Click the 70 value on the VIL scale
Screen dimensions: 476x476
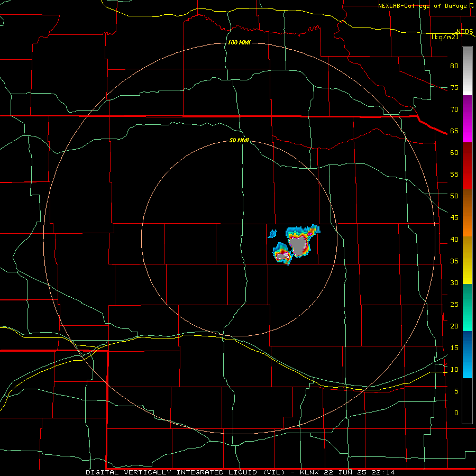pyautogui.click(x=454, y=109)
